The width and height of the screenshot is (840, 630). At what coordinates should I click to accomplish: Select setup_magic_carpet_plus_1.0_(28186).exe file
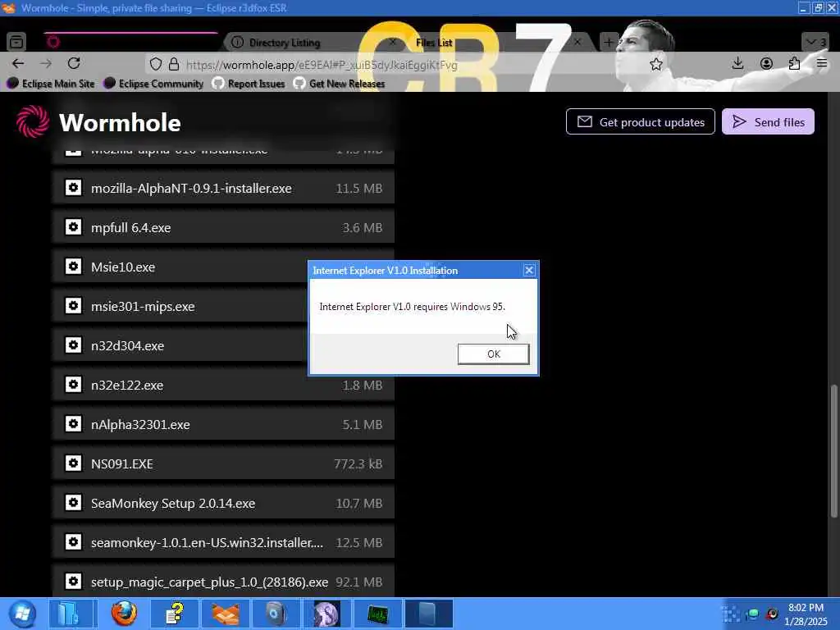click(223, 582)
